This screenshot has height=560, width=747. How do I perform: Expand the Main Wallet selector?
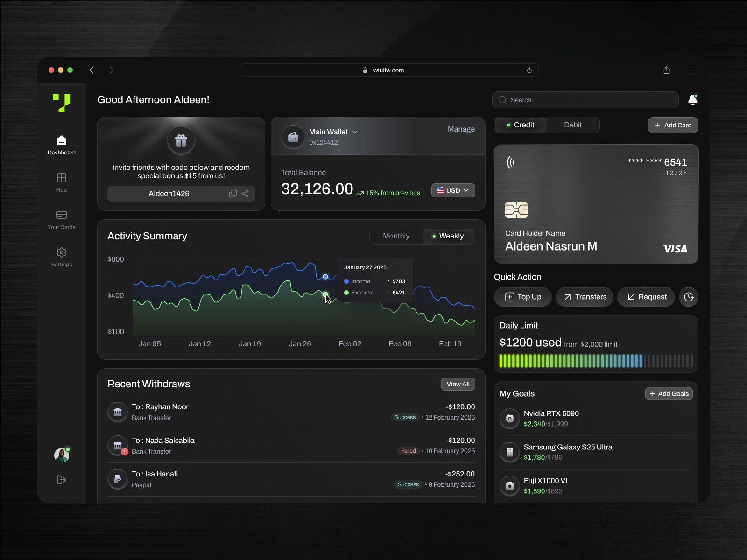(x=355, y=132)
